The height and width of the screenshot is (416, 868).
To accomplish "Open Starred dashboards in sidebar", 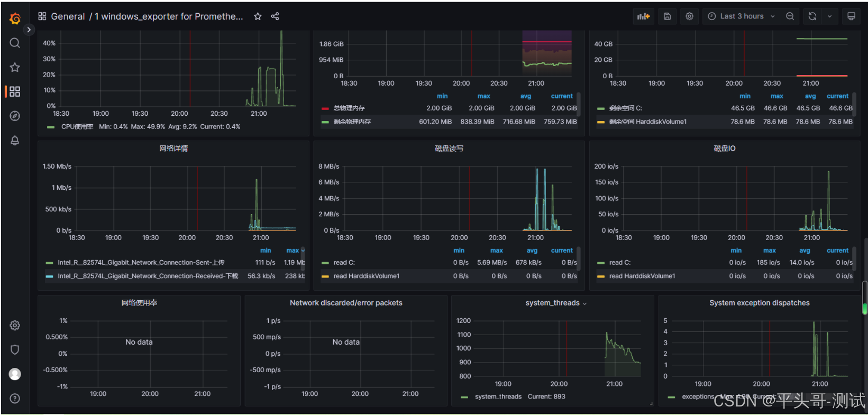I will 15,67.
